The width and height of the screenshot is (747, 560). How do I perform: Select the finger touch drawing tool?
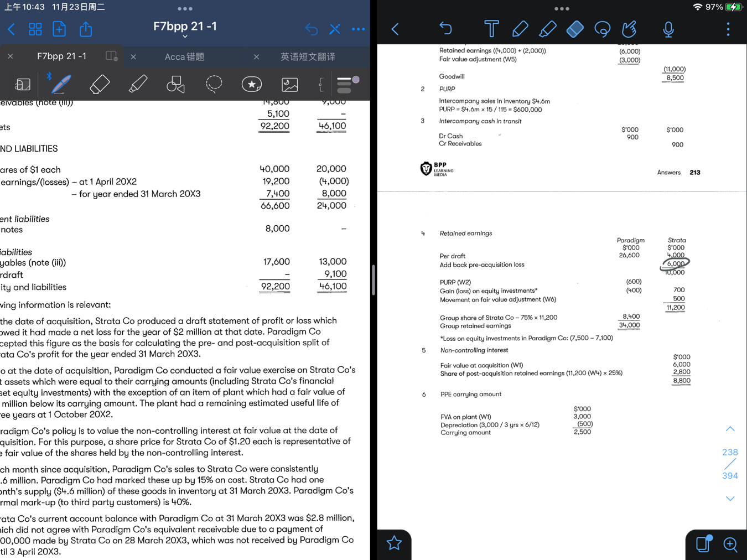tap(629, 29)
